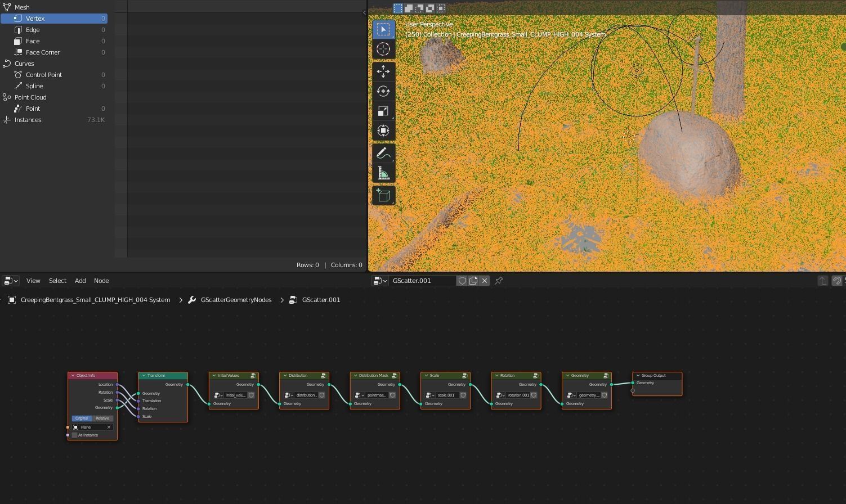This screenshot has width=846, height=504.
Task: Open the node editor type selector
Action: click(x=11, y=281)
